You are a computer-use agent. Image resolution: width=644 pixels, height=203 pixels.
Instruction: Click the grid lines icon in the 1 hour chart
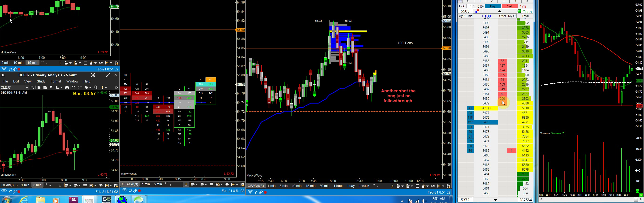pyautogui.click(x=417, y=186)
